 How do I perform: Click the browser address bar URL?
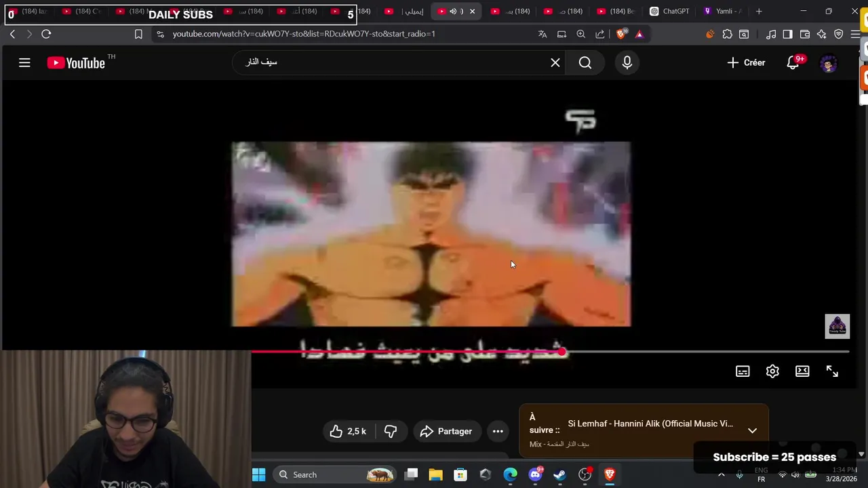(304, 34)
